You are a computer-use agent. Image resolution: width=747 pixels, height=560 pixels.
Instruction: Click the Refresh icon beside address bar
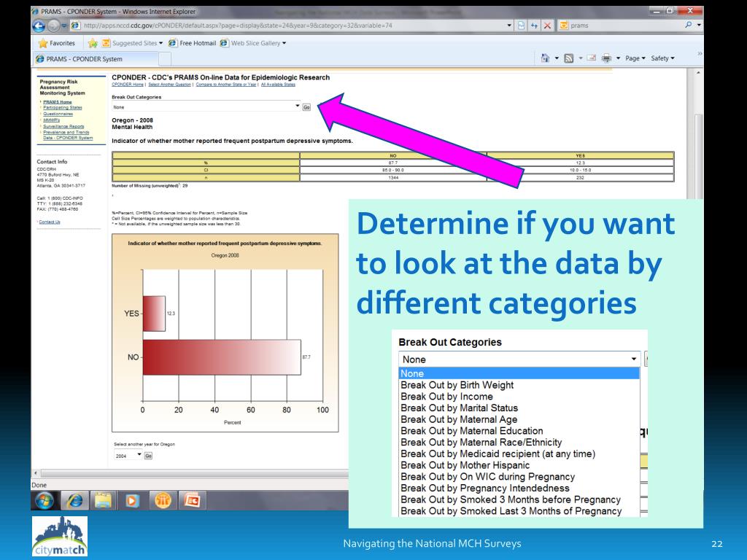[534, 26]
